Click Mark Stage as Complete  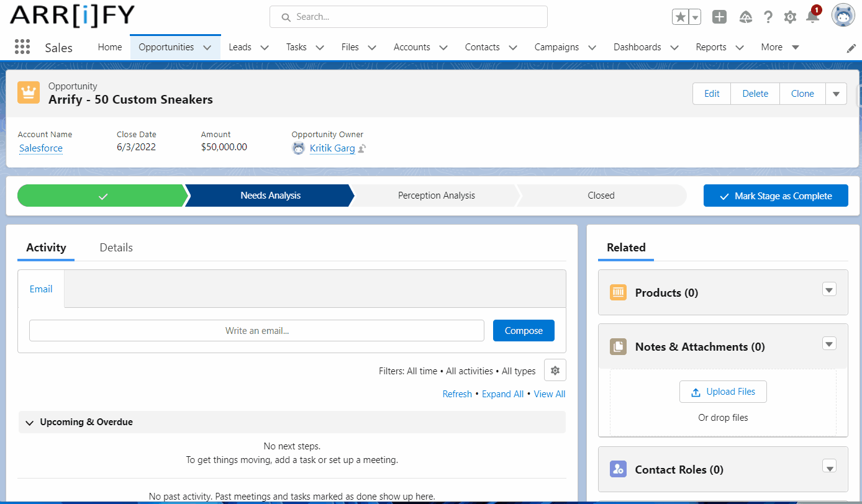pyautogui.click(x=776, y=195)
